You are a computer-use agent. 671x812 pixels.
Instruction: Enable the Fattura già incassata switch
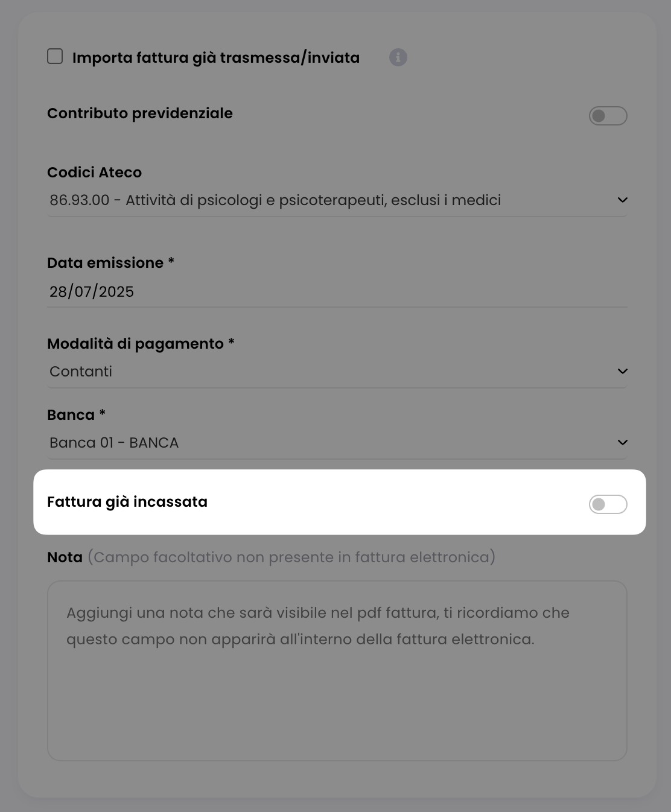tap(608, 504)
